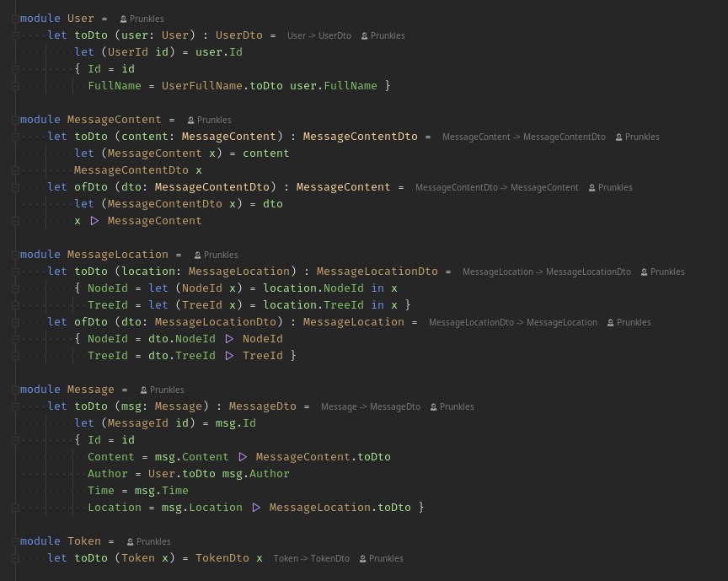The height and width of the screenshot is (581, 728).
Task: Click the 'MessageLocationDto -> MessageLocation' type hint
Action: (x=513, y=323)
